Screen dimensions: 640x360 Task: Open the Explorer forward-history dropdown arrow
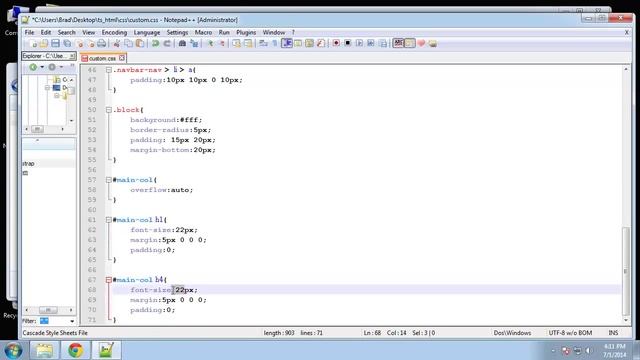pos(61,67)
